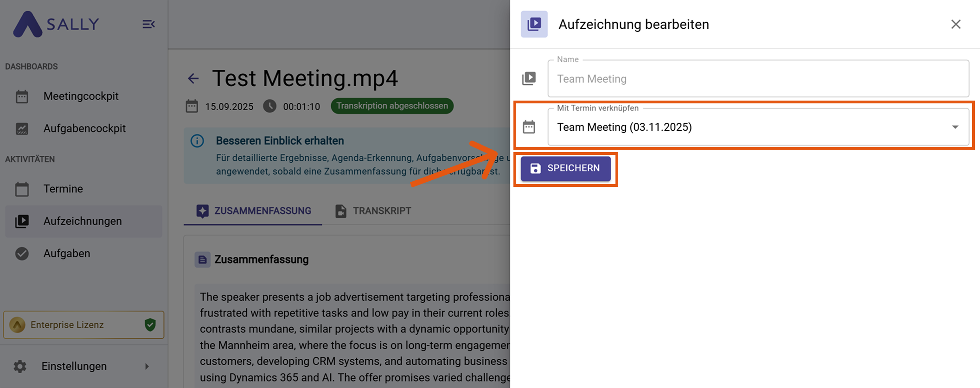Click the Enterprise Lizenz shield icon
The width and height of the screenshot is (980, 388).
pos(150,325)
